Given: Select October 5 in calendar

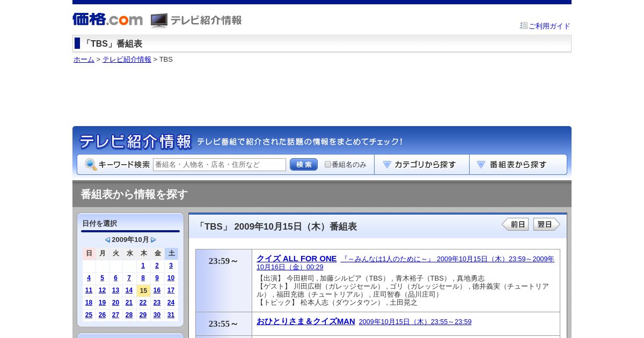Looking at the screenshot, I should 102,278.
